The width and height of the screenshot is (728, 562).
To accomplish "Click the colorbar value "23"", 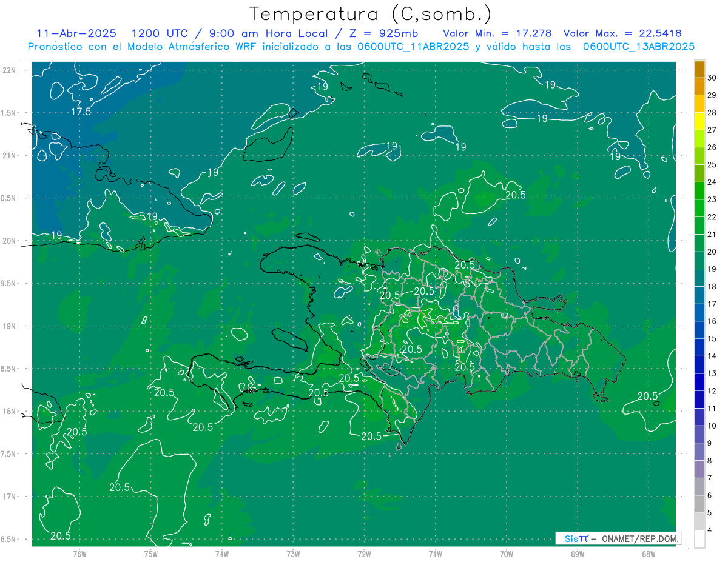I will coord(712,199).
